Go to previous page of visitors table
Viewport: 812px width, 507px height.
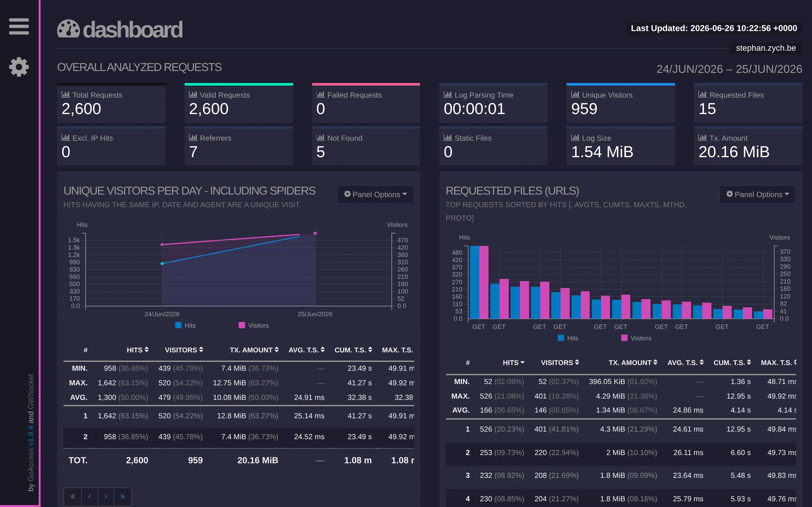click(x=89, y=496)
